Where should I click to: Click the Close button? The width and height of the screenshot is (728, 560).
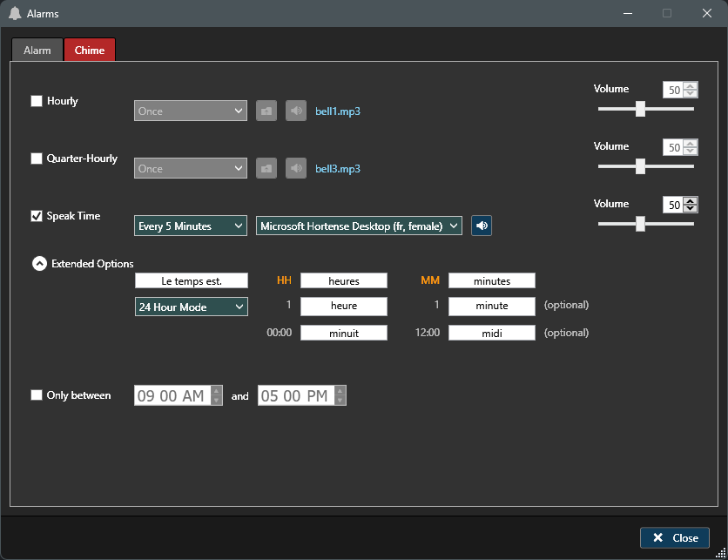coord(675,537)
